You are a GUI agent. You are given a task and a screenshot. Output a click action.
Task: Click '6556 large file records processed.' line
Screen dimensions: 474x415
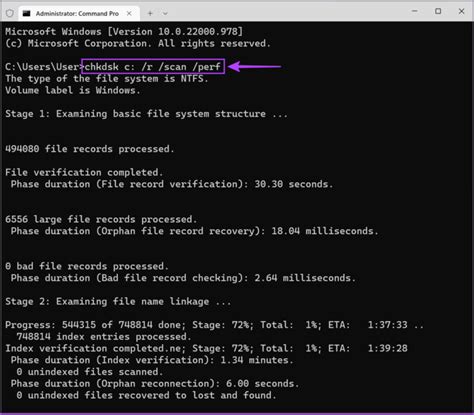click(101, 219)
